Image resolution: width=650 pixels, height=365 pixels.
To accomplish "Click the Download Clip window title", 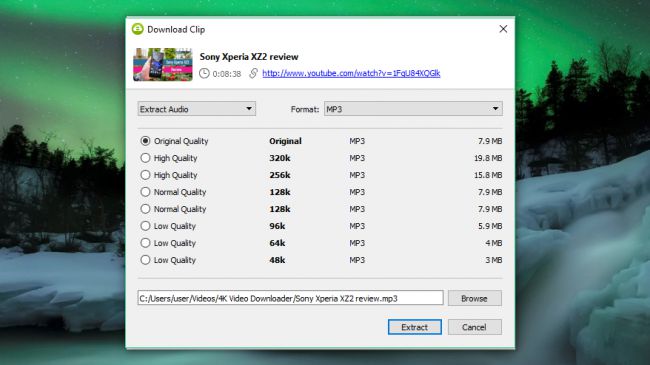I will 176,29.
